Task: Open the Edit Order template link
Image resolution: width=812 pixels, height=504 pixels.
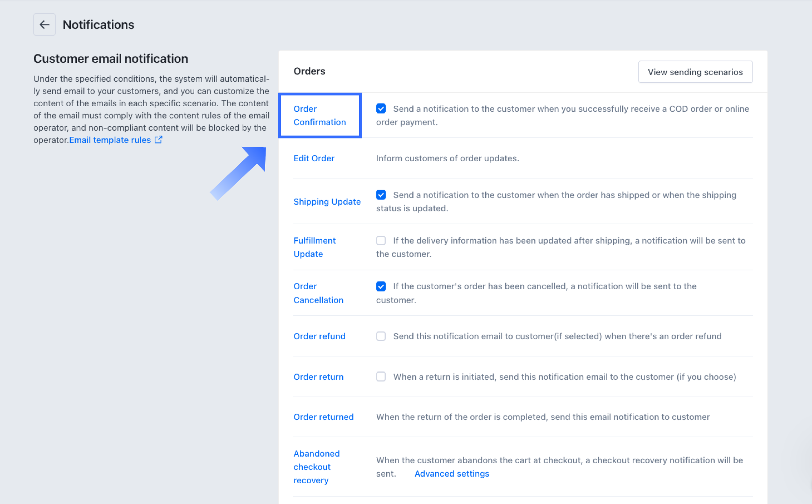Action: click(314, 158)
